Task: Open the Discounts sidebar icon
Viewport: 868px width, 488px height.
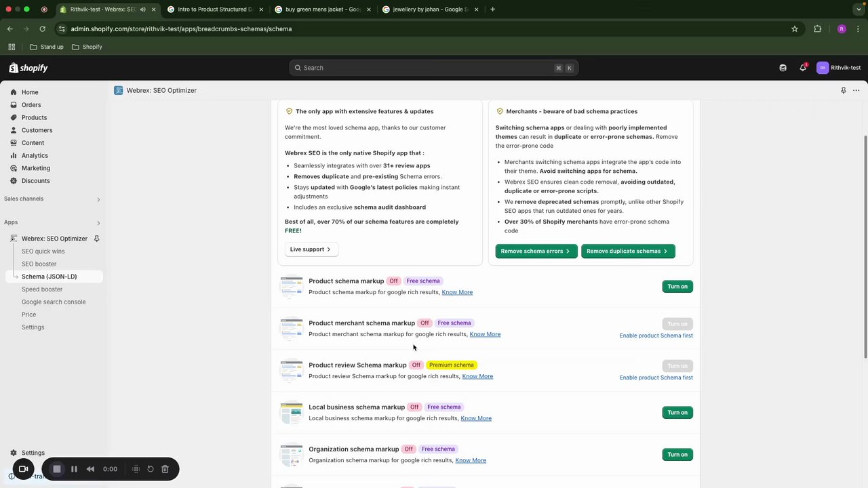Action: coord(14,181)
